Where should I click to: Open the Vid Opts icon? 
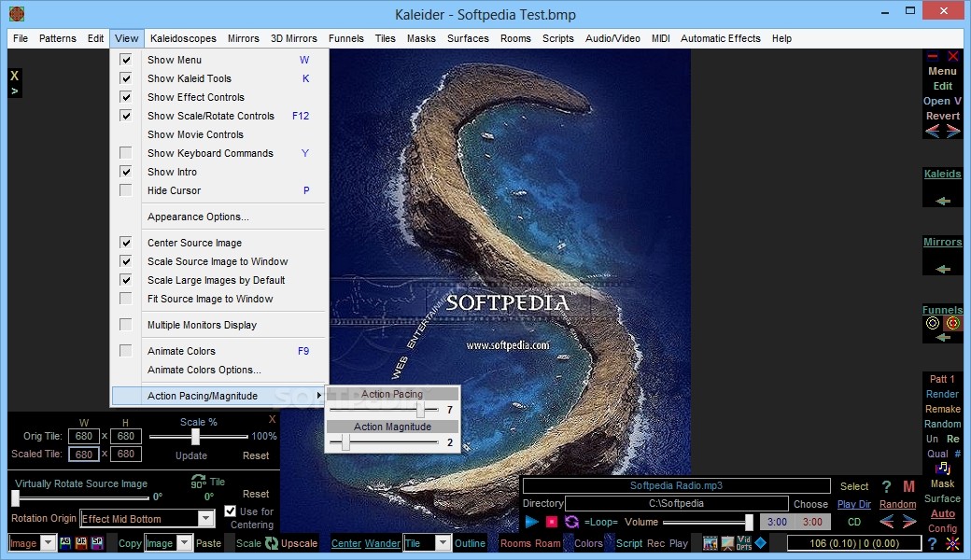pos(744,543)
